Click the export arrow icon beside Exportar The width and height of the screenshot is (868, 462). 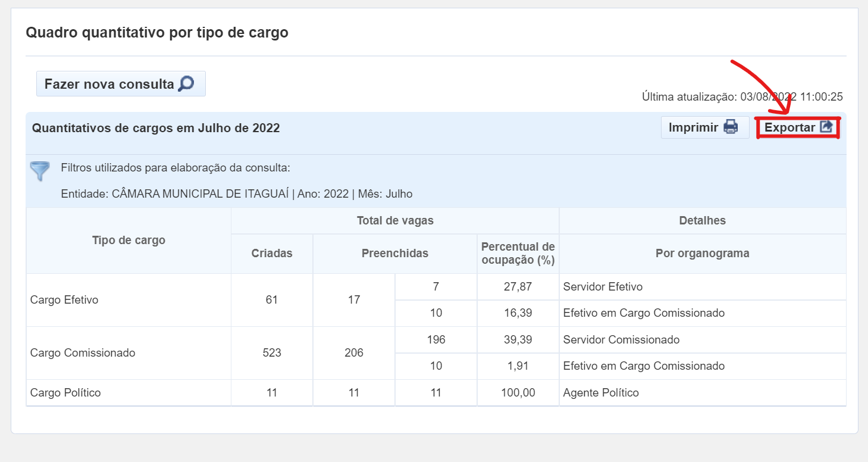pyautogui.click(x=826, y=127)
